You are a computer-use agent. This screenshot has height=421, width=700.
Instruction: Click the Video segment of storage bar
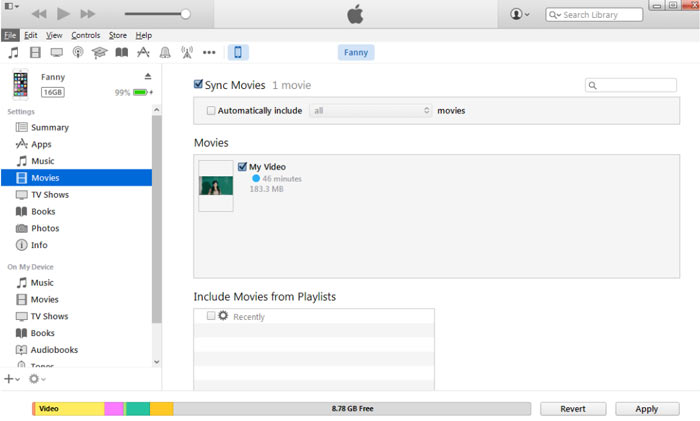69,409
